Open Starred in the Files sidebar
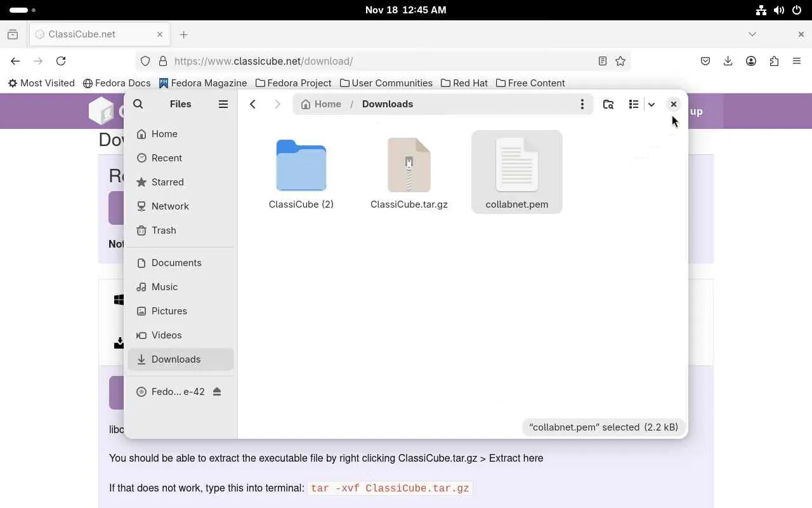This screenshot has height=508, width=812. tap(181, 182)
